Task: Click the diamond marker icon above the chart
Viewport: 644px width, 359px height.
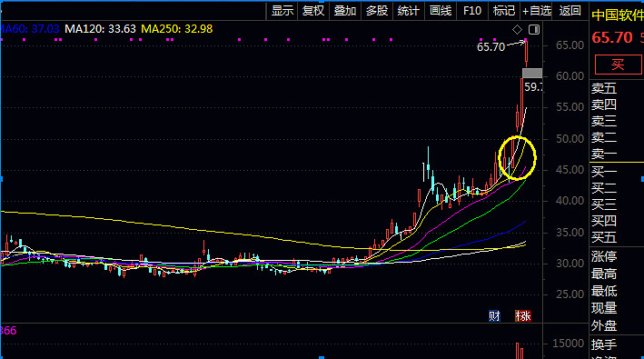Action: click(x=517, y=30)
